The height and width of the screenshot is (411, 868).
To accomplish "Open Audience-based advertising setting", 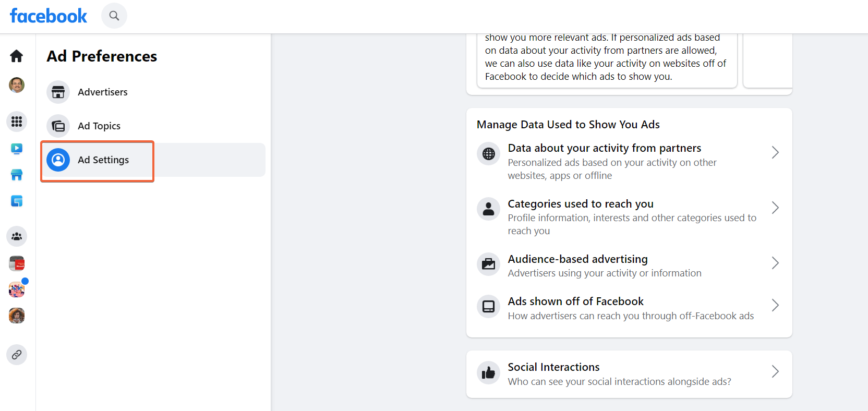I will click(x=629, y=265).
